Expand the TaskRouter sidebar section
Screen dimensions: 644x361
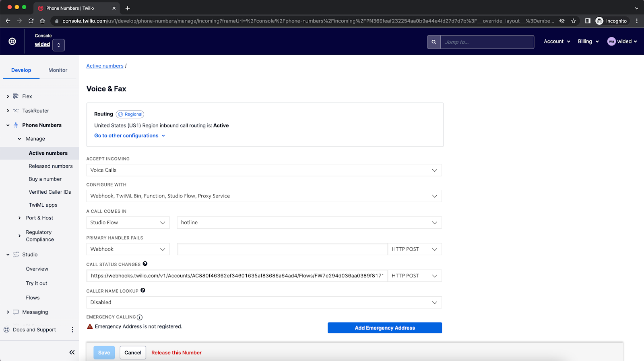8,111
